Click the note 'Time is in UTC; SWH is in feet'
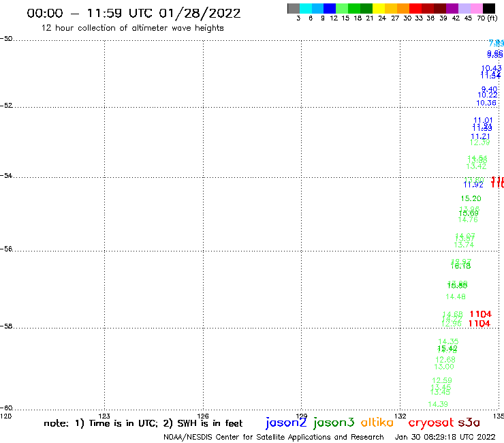The height and width of the screenshot is (443, 504). pyautogui.click(x=143, y=423)
